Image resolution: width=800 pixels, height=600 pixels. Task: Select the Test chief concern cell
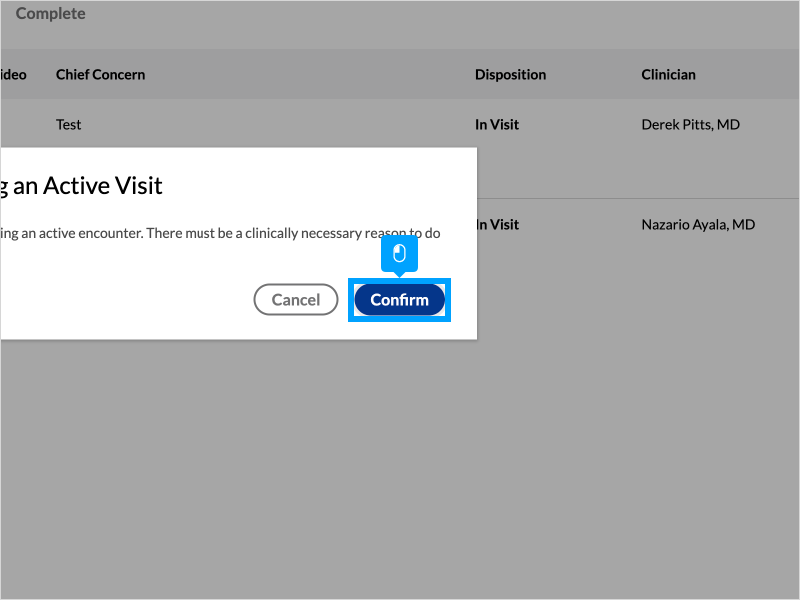pos(69,125)
